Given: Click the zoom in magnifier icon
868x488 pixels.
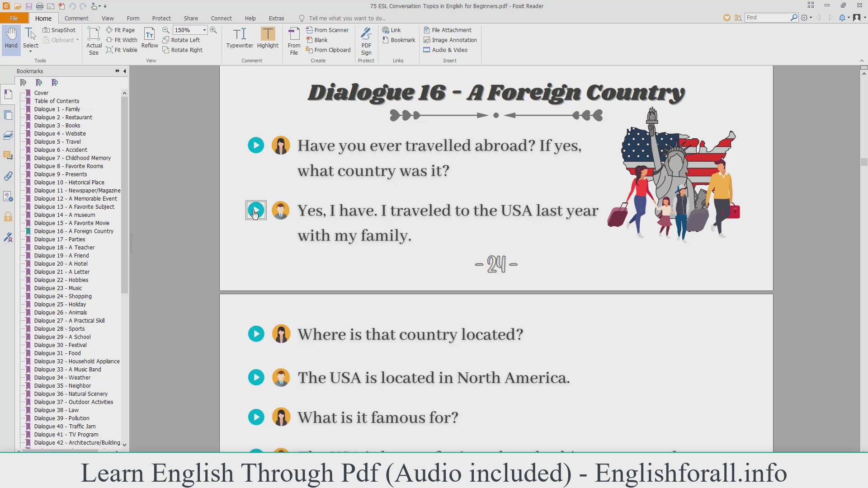Looking at the screenshot, I should pyautogui.click(x=213, y=30).
